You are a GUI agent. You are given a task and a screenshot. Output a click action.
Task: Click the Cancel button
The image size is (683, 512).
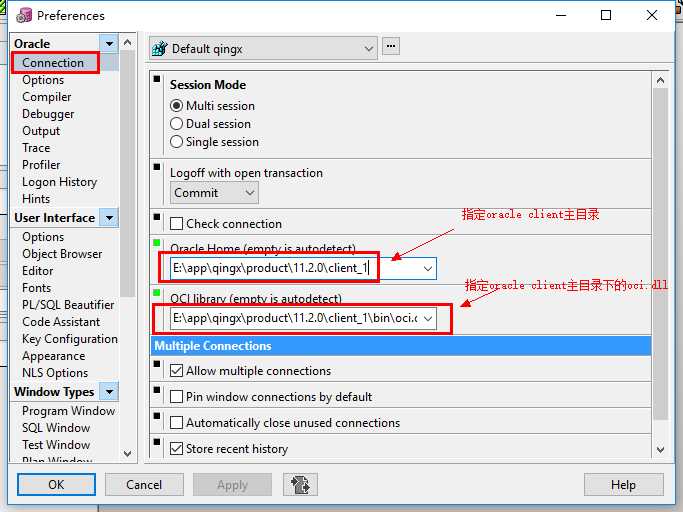144,485
